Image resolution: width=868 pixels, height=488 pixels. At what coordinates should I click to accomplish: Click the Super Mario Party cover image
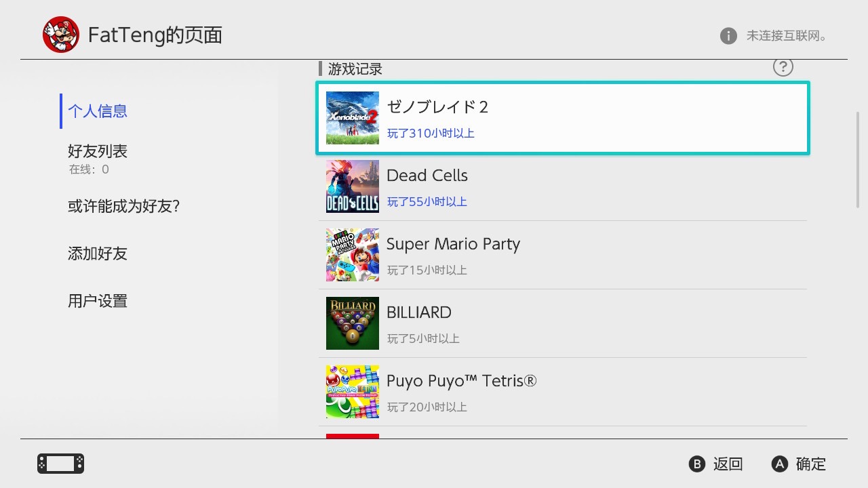(x=353, y=255)
